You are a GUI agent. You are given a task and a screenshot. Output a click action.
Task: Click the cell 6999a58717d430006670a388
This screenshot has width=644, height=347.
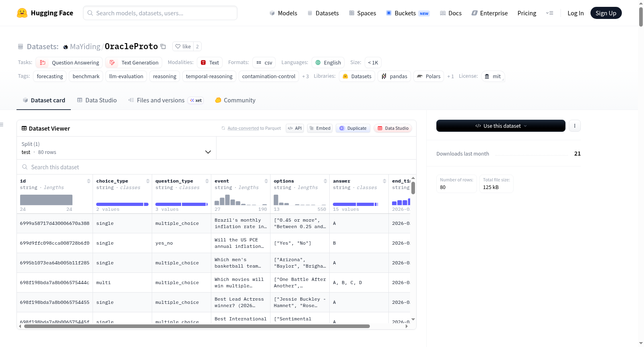click(x=55, y=223)
